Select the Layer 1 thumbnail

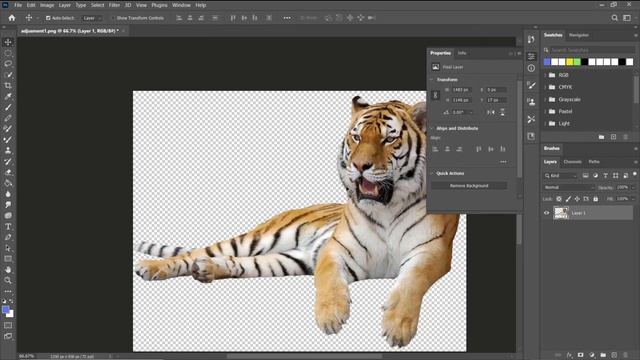(561, 213)
